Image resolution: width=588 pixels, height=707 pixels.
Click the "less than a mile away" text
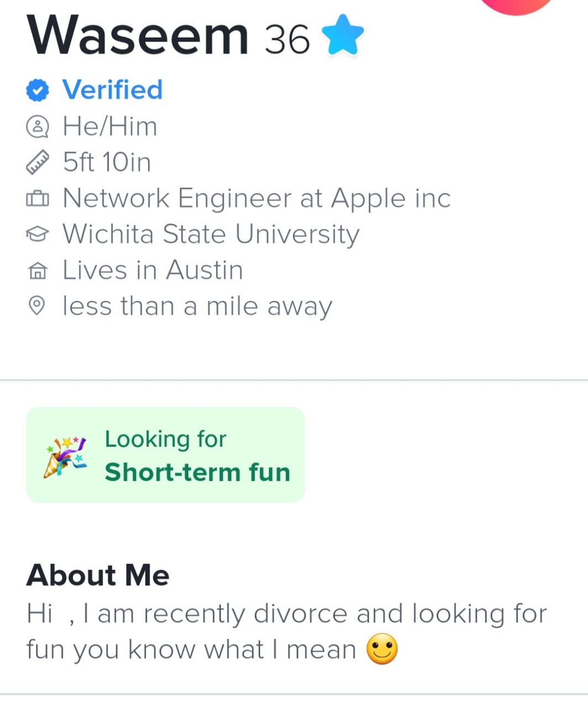197,306
